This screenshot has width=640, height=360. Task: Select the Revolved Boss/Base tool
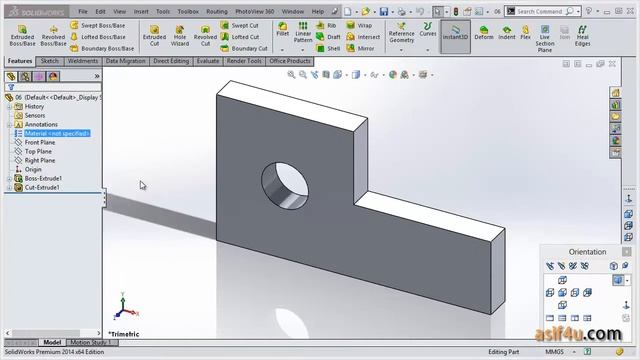pyautogui.click(x=53, y=36)
